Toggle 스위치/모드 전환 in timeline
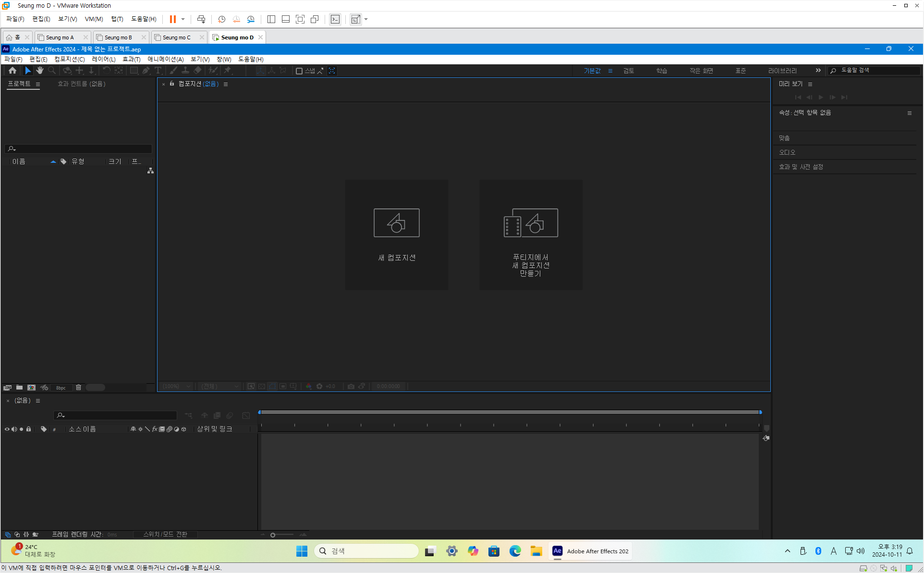 (x=165, y=534)
